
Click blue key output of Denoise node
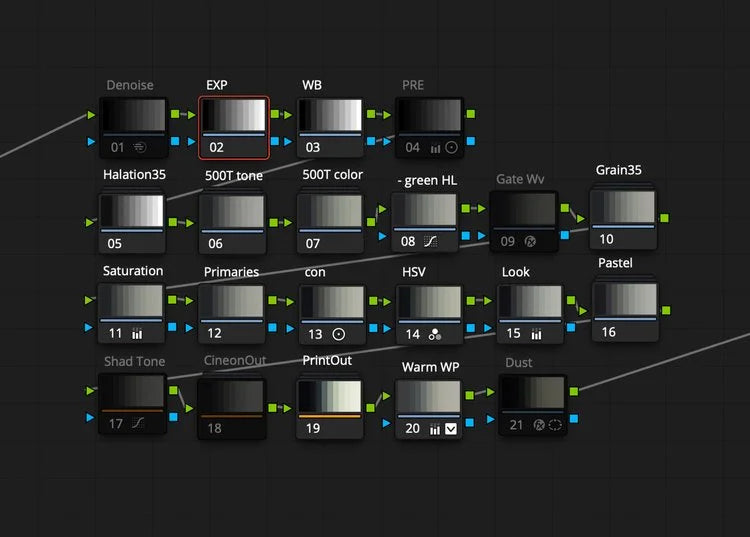175,141
